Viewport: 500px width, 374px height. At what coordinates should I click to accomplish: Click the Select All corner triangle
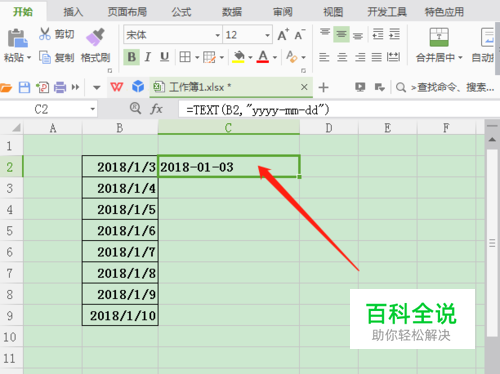(x=16, y=128)
